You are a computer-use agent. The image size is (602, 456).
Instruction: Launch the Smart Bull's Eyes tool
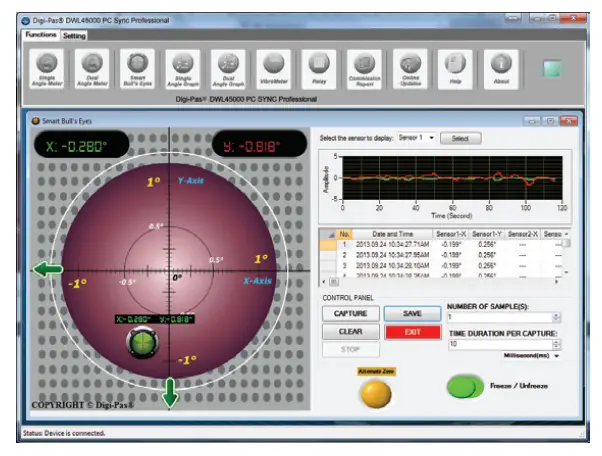point(137,69)
